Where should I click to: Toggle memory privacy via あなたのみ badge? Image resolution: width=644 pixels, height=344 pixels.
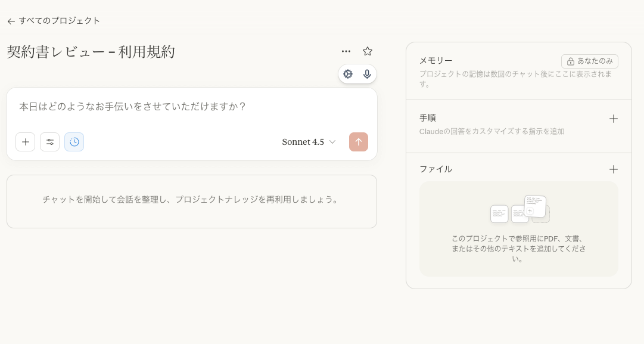click(x=590, y=61)
